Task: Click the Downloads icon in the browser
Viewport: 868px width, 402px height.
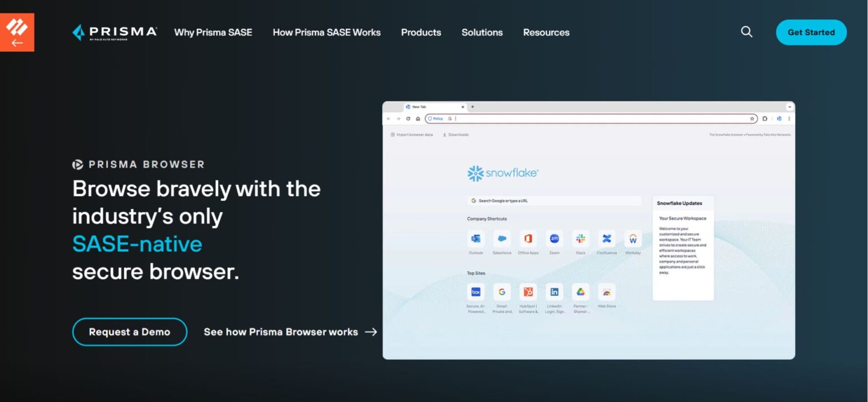Action: click(446, 134)
